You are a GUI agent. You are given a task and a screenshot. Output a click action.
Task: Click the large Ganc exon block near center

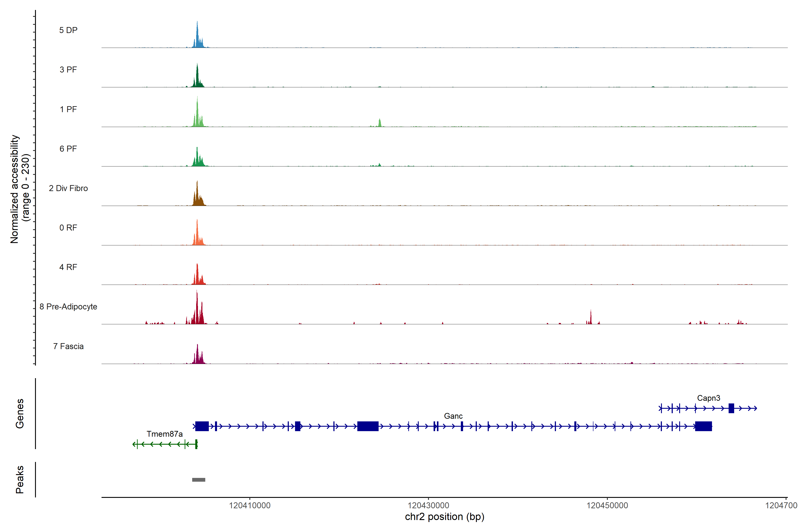(x=368, y=426)
